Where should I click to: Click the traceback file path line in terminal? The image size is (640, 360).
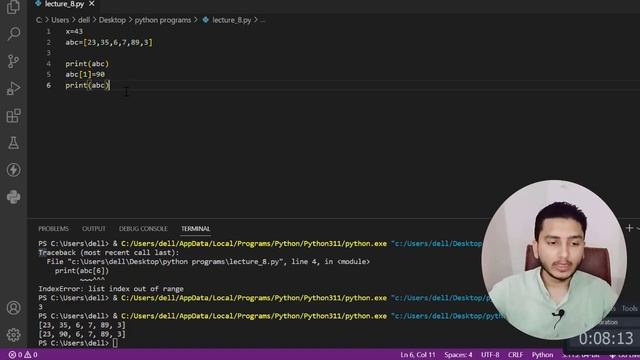(208, 262)
